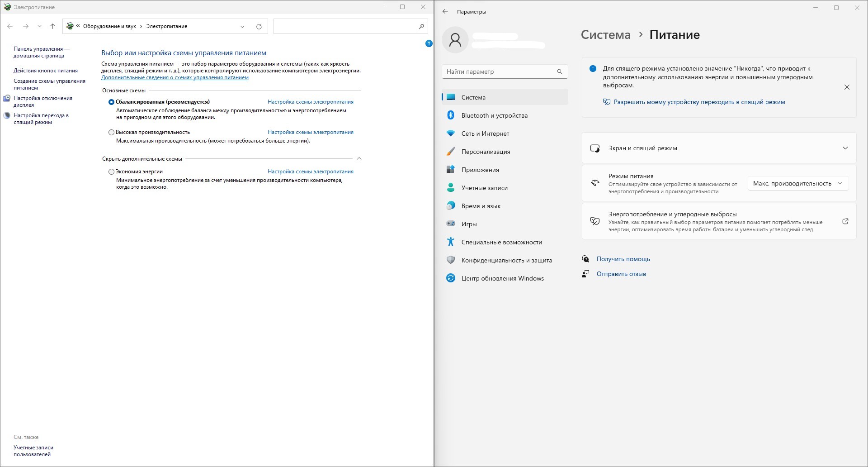Click Оборудование и звук breadcrumb
Viewport: 868px width, 467px height.
(x=109, y=26)
